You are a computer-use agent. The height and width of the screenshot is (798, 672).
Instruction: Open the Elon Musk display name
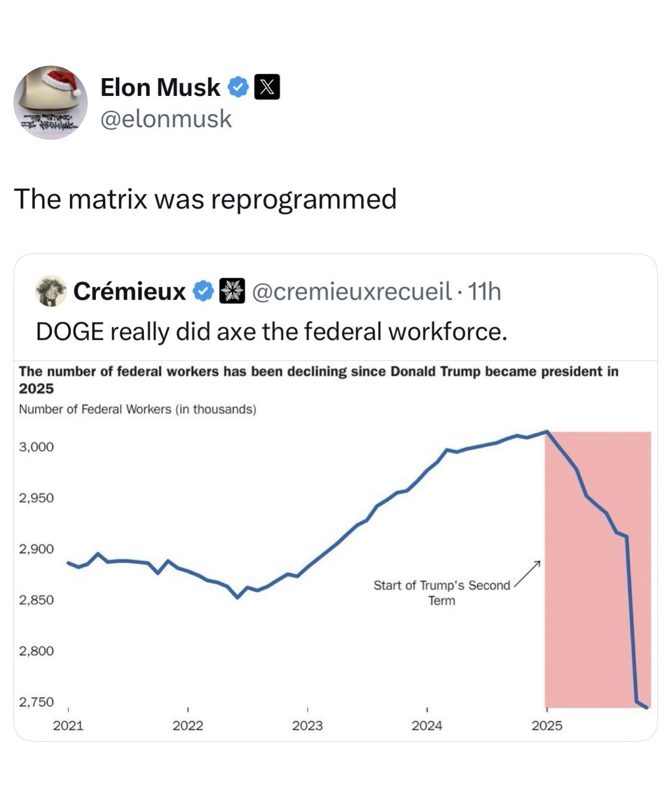[x=160, y=87]
